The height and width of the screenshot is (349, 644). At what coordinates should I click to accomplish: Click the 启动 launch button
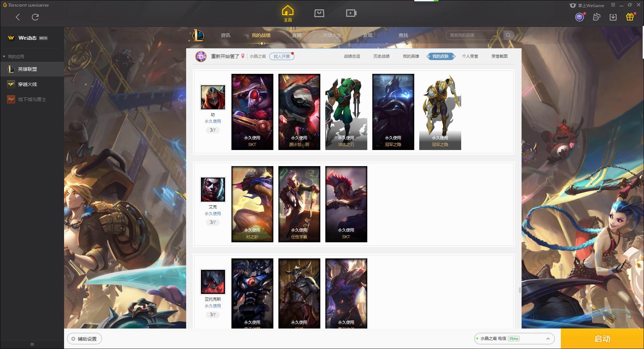pyautogui.click(x=602, y=339)
